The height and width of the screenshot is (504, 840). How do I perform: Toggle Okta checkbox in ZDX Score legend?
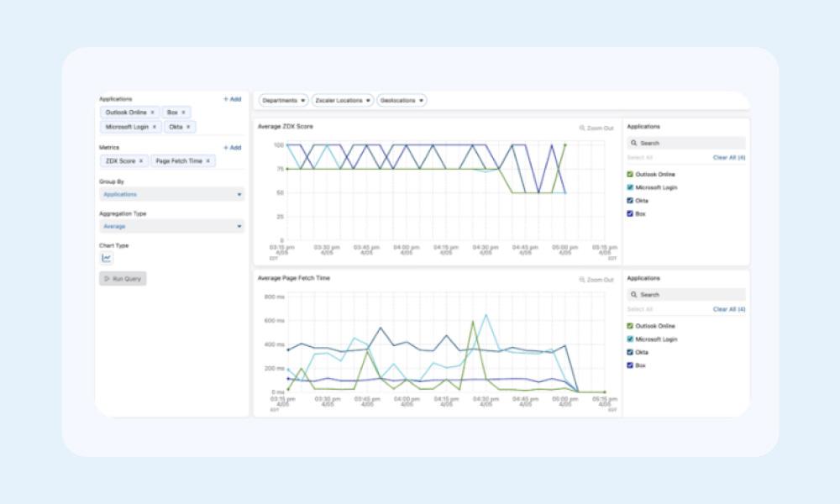pyautogui.click(x=630, y=201)
